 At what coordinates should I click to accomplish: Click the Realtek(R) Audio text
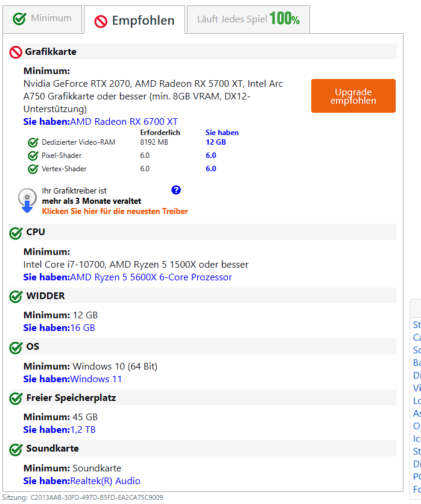click(x=105, y=481)
